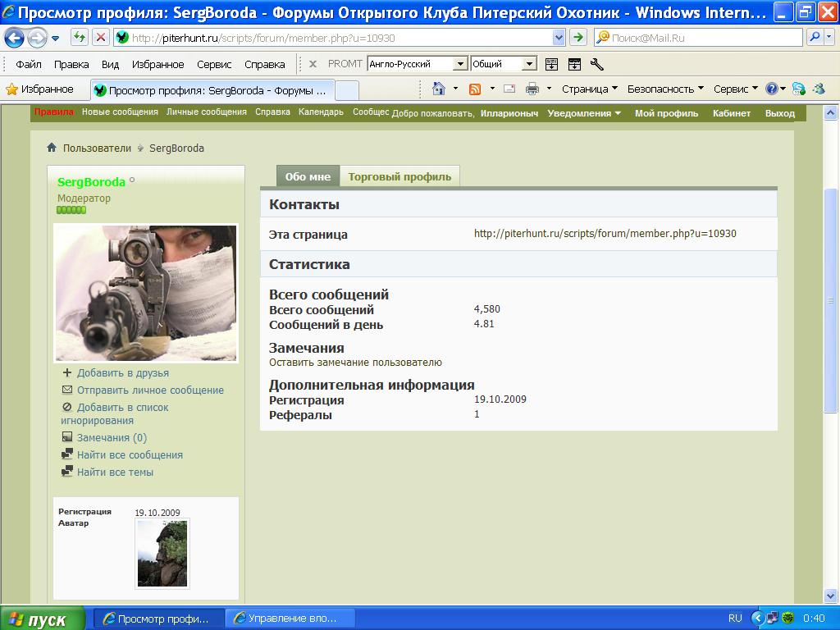The height and width of the screenshot is (630, 840).
Task: Open the Безопасность menu
Action: (x=665, y=89)
